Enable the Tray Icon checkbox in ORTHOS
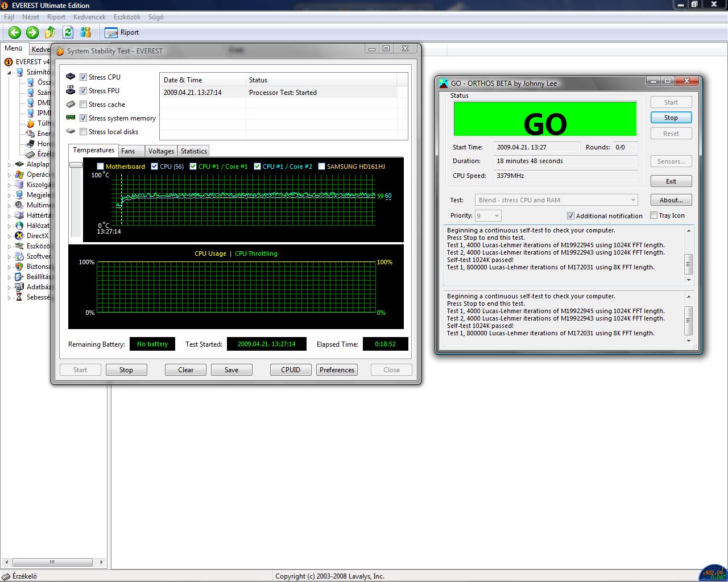This screenshot has width=728, height=582. (x=654, y=215)
